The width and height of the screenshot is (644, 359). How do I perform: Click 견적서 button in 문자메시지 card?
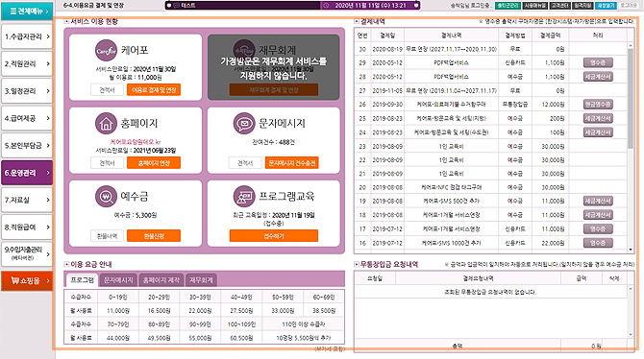(245, 163)
